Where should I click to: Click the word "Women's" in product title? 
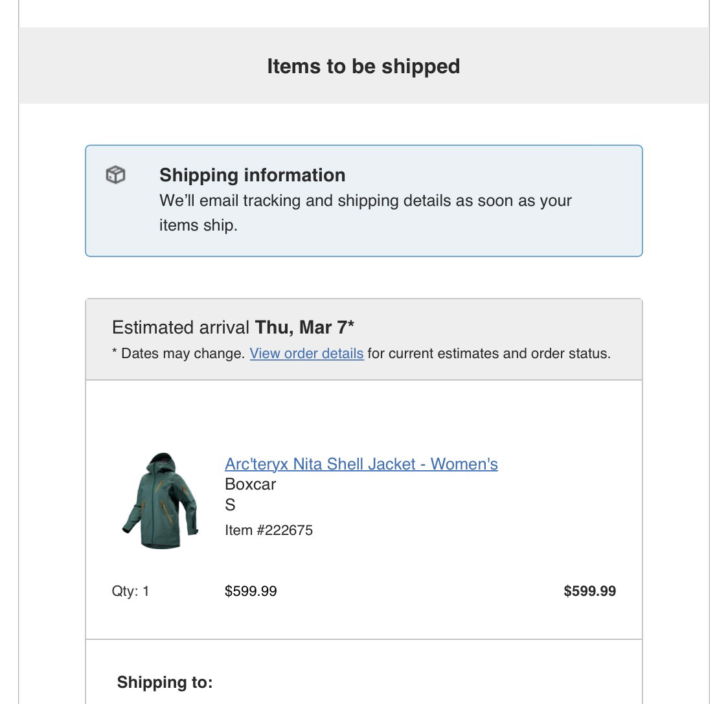coord(464,464)
